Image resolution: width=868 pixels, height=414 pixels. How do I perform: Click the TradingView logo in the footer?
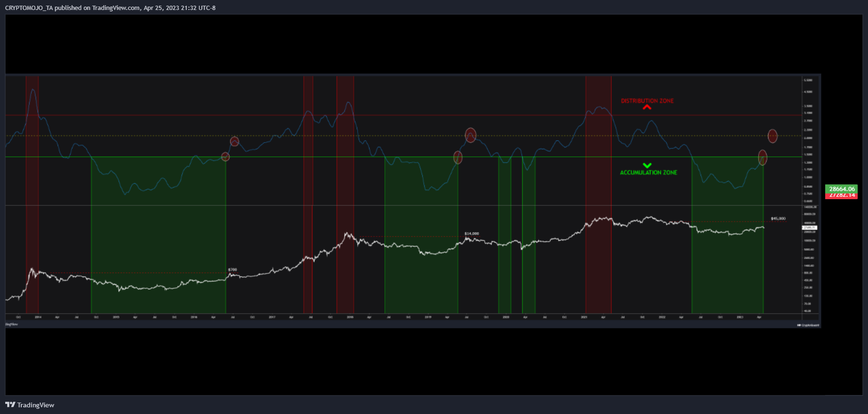[x=29, y=405]
